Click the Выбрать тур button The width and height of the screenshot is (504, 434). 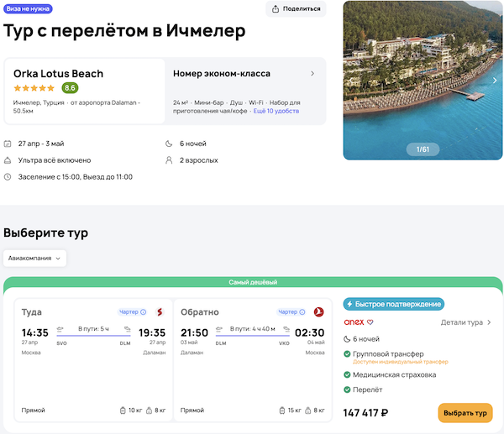pyautogui.click(x=465, y=413)
